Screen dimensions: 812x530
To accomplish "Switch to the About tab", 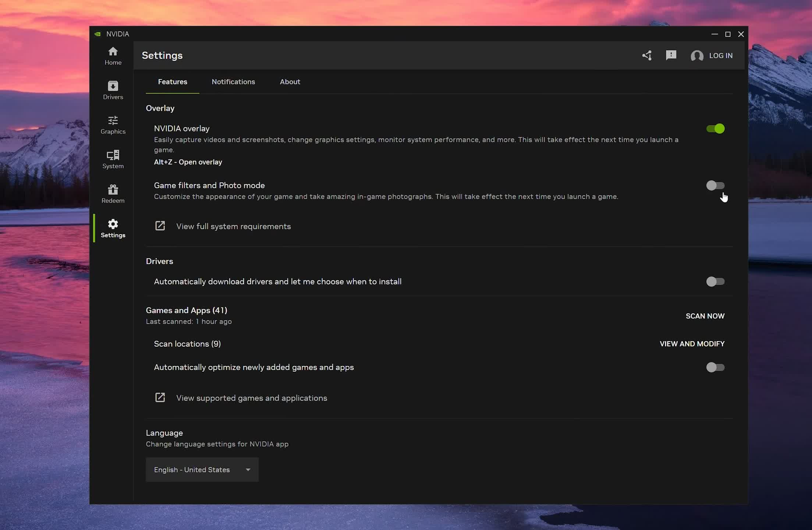I will pos(290,82).
